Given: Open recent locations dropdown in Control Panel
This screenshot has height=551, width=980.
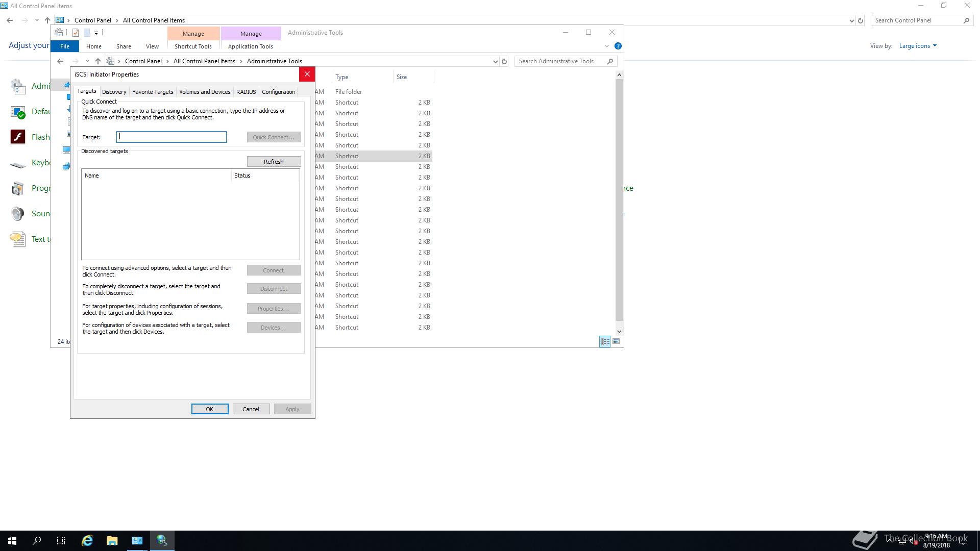Looking at the screenshot, I should coord(37,20).
